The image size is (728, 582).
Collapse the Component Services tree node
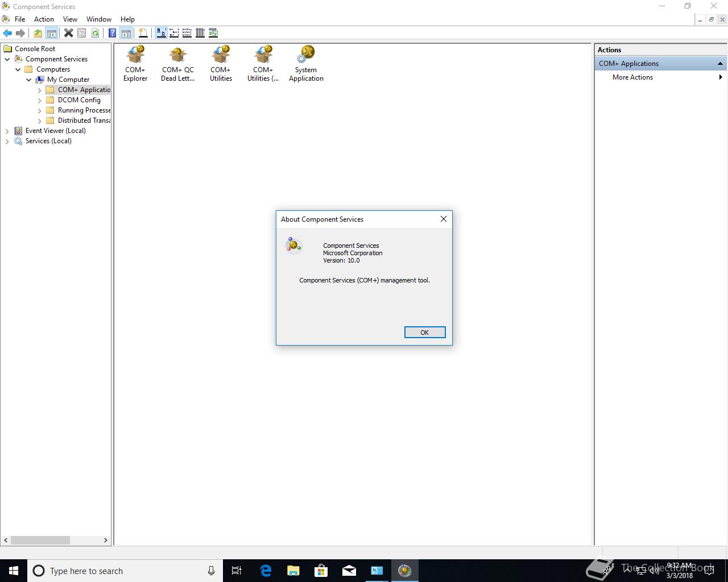pos(7,59)
